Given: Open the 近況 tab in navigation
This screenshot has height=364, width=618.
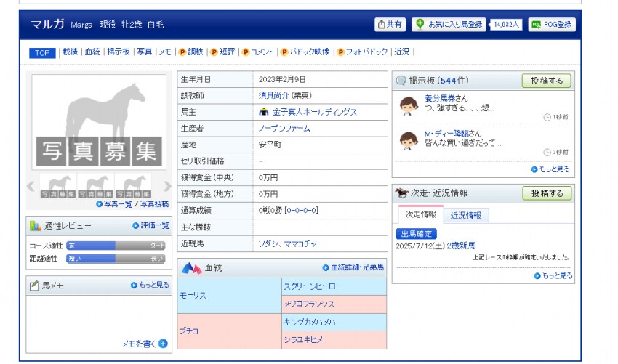Looking at the screenshot, I should coord(402,52).
